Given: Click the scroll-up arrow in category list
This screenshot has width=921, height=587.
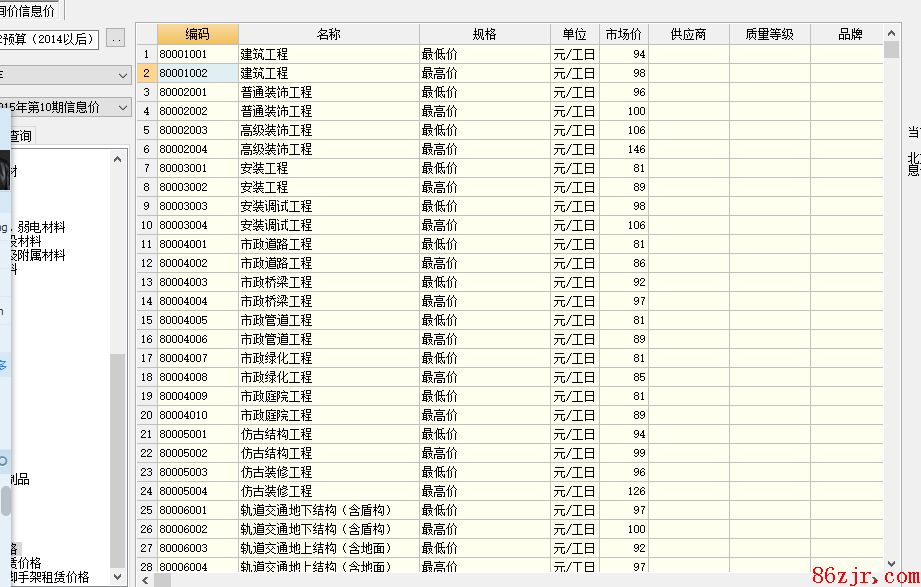Looking at the screenshot, I should (118, 158).
